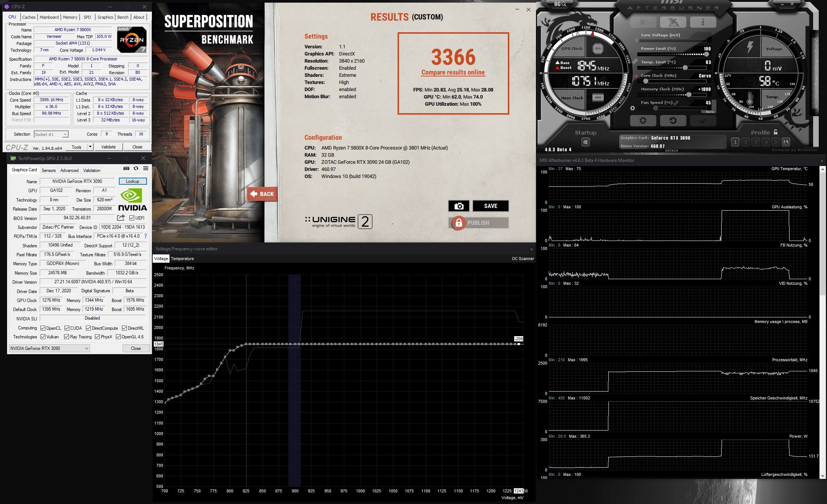Click the GPU-Z Close button
This screenshot has width=827, height=504.
pyautogui.click(x=136, y=348)
